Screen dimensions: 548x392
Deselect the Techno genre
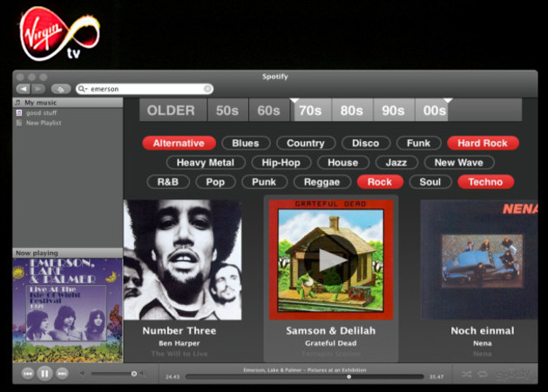[x=486, y=182]
